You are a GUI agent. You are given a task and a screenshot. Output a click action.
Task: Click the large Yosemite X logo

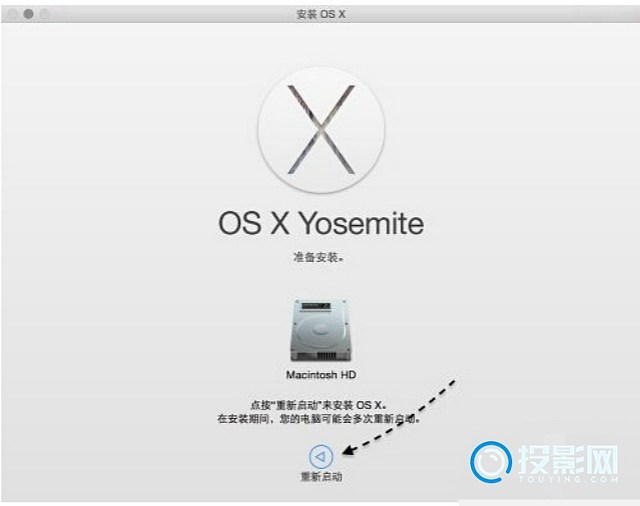(321, 130)
